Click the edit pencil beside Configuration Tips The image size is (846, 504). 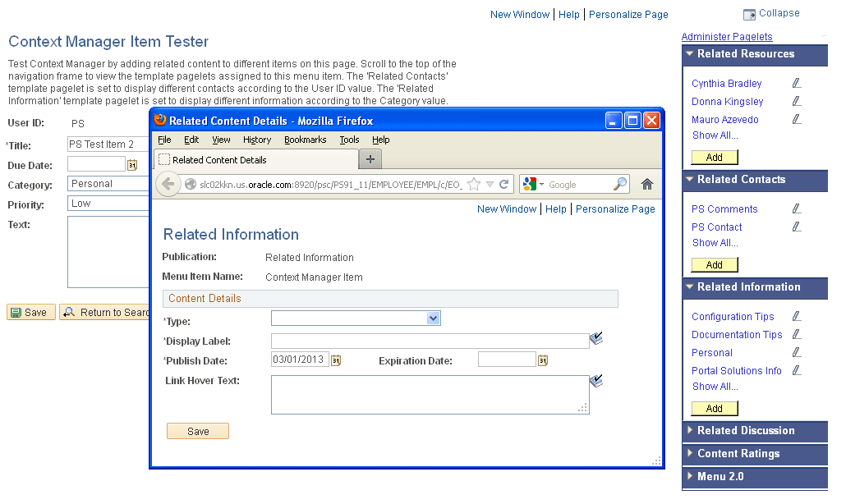coord(795,316)
